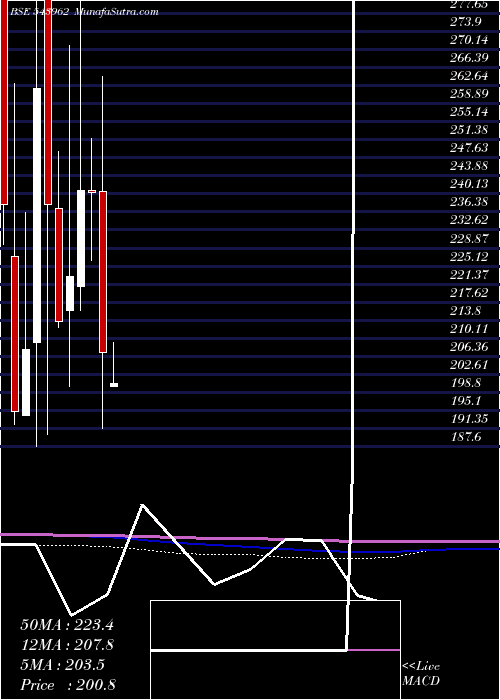Viewport: 500px width, 700px height.
Task: Click the 217.62 price axis label
Action: [x=469, y=292]
